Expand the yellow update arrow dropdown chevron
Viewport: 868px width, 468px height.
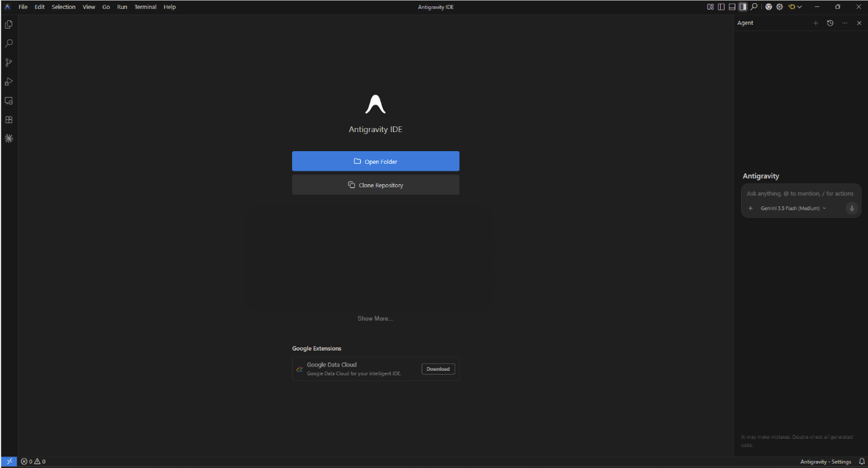click(x=799, y=7)
